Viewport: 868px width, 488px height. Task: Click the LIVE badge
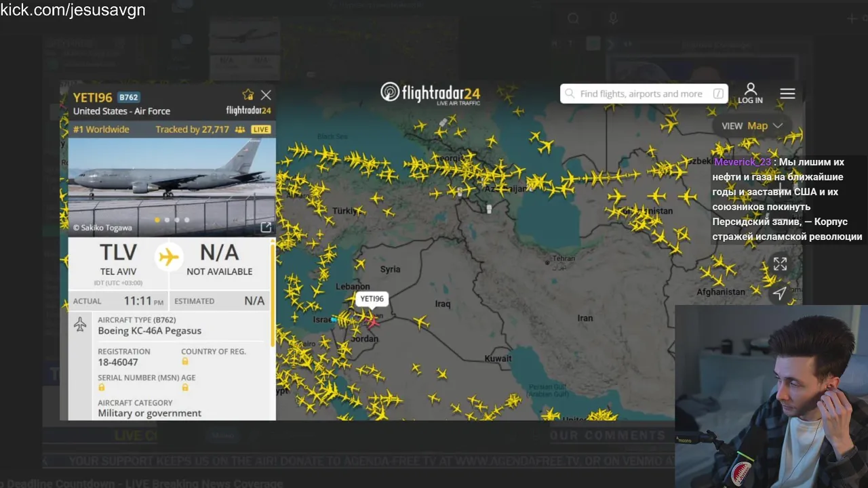[x=261, y=129]
